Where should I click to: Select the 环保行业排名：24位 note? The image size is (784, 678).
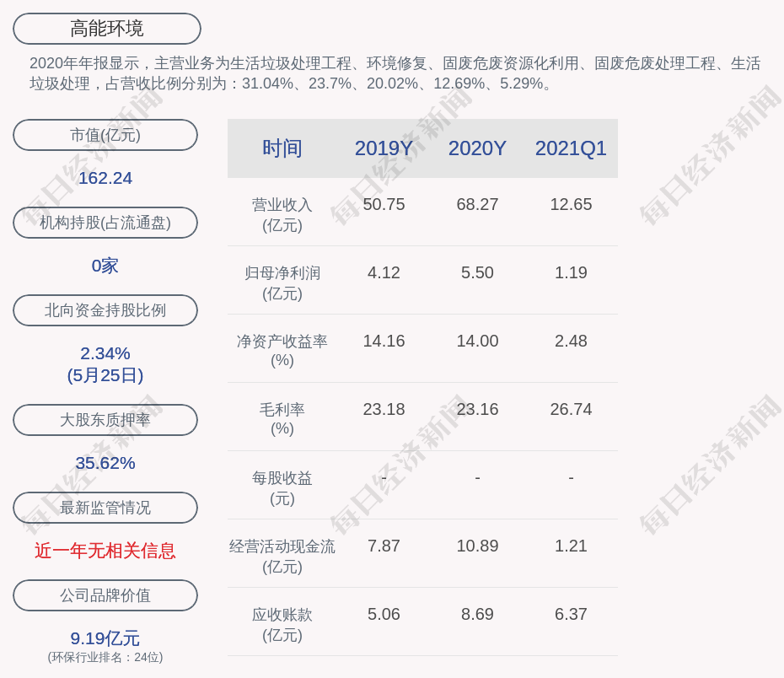click(105, 657)
